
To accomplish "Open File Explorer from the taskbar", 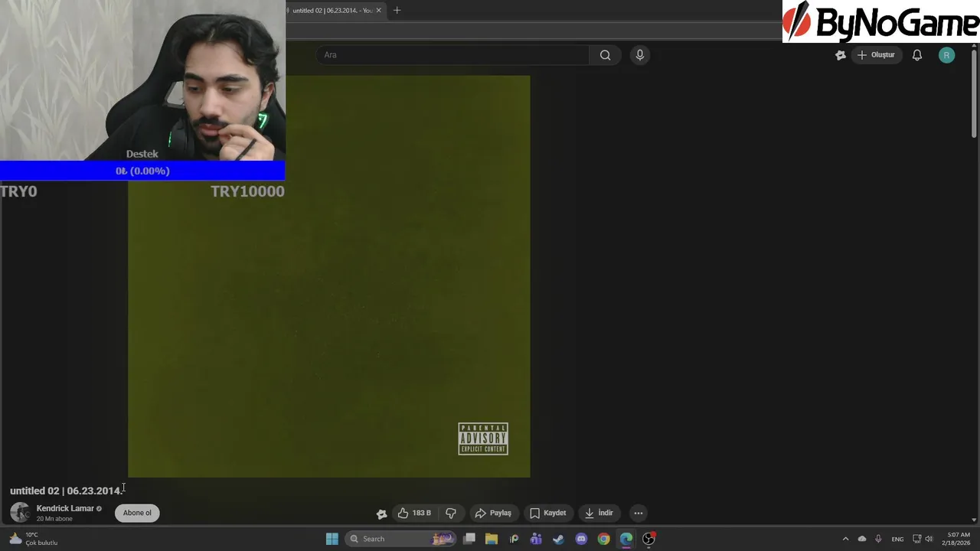I will [x=492, y=539].
